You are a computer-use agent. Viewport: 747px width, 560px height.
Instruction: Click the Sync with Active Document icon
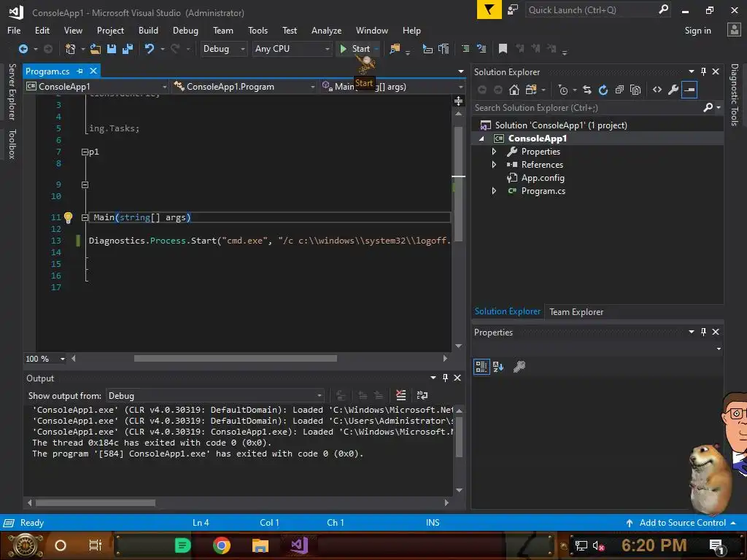pos(587,90)
